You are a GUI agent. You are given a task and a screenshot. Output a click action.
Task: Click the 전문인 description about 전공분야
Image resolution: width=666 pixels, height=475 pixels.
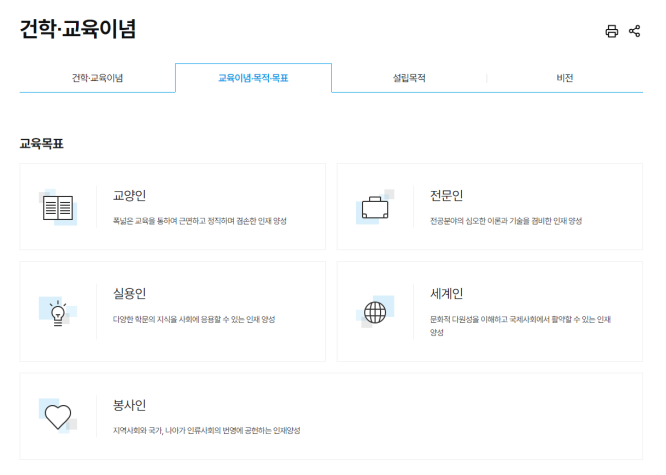(x=506, y=221)
